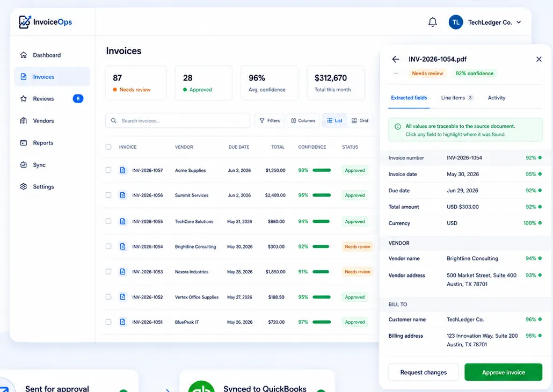This screenshot has width=553, height=392.
Task: Click the TL account avatar
Action: click(x=456, y=22)
